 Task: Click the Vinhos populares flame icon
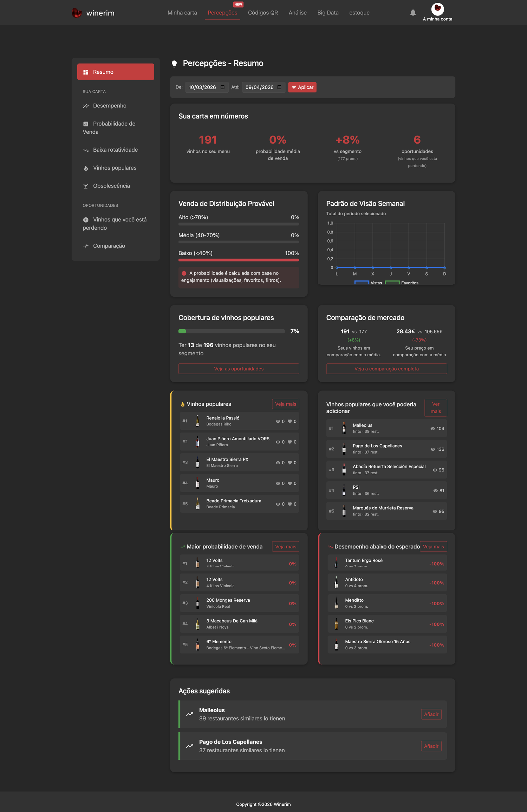tap(86, 168)
